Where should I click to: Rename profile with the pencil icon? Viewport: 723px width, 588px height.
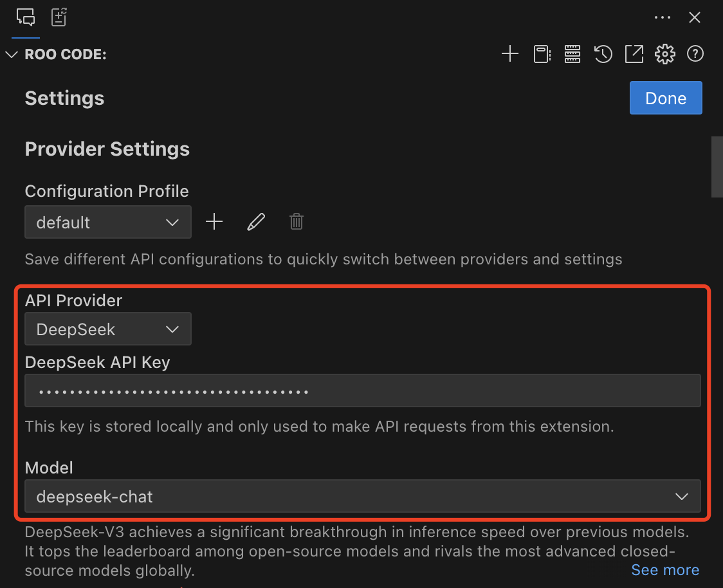coord(256,222)
